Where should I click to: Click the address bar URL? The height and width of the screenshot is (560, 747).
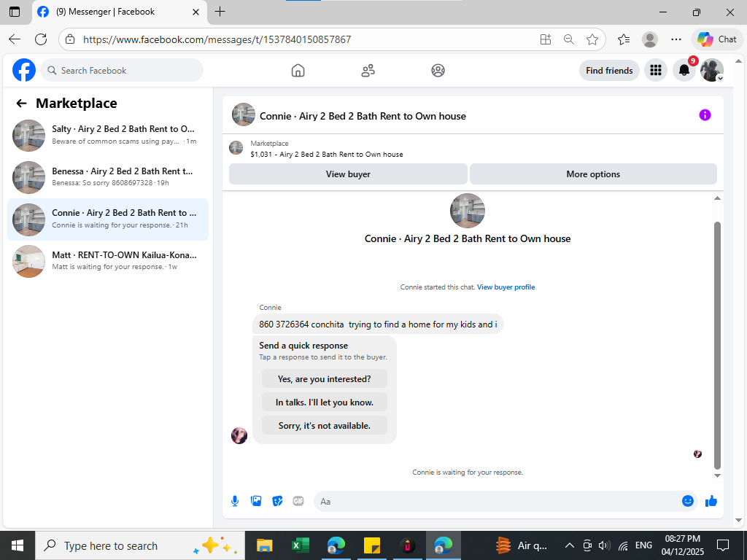pos(217,39)
